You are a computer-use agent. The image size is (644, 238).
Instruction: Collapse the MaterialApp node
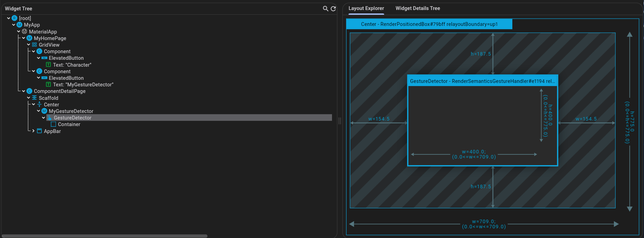click(19, 31)
